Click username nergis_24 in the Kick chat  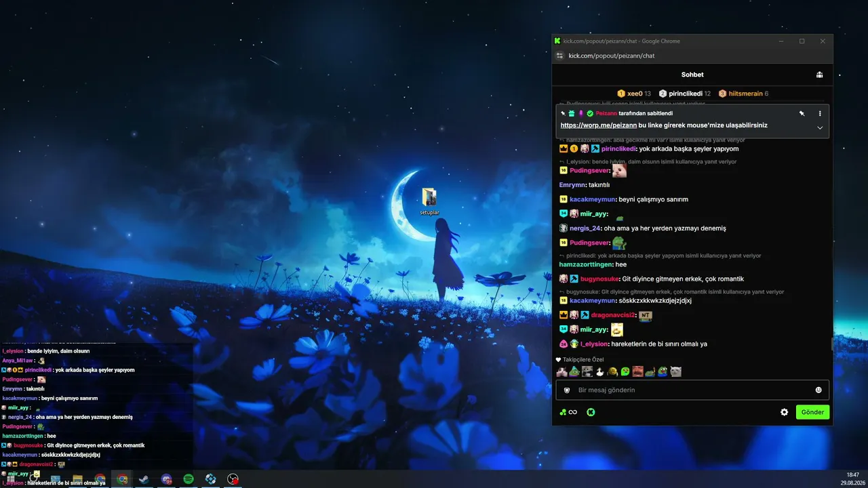click(x=585, y=228)
